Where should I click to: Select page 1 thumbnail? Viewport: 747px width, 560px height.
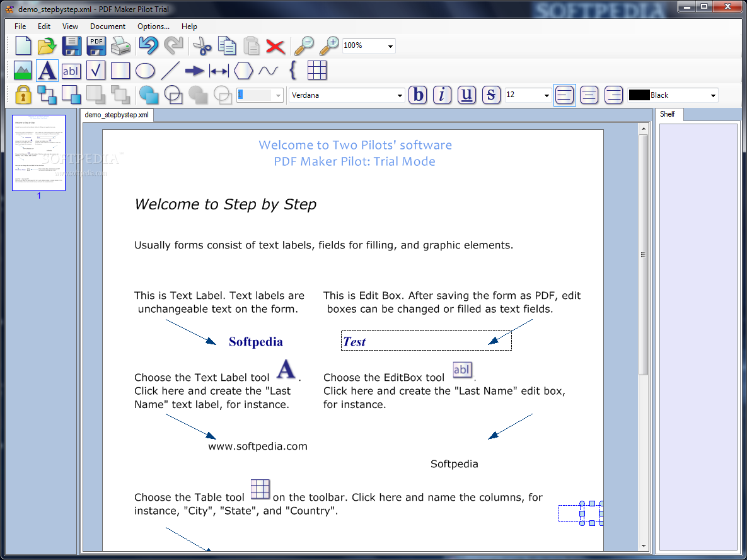pyautogui.click(x=38, y=153)
